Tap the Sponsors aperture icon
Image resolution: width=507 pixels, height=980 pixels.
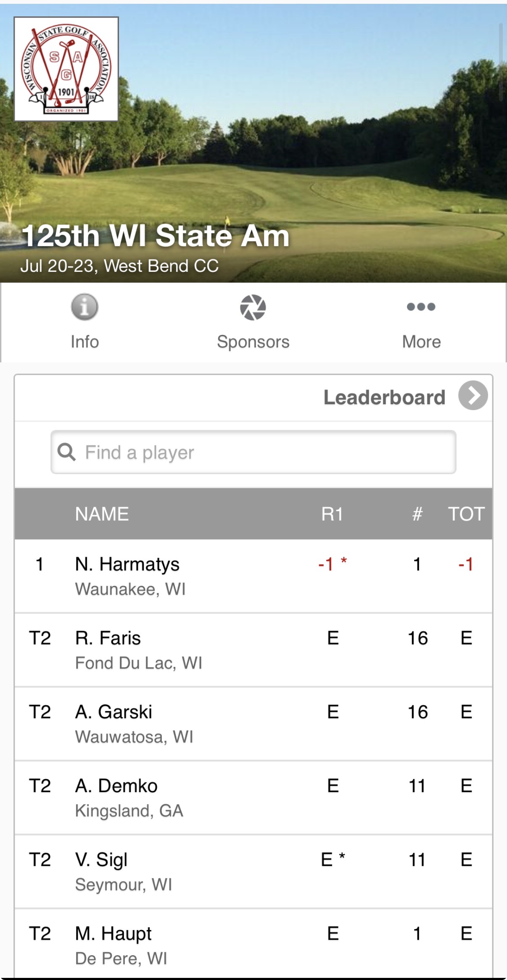[x=253, y=307]
